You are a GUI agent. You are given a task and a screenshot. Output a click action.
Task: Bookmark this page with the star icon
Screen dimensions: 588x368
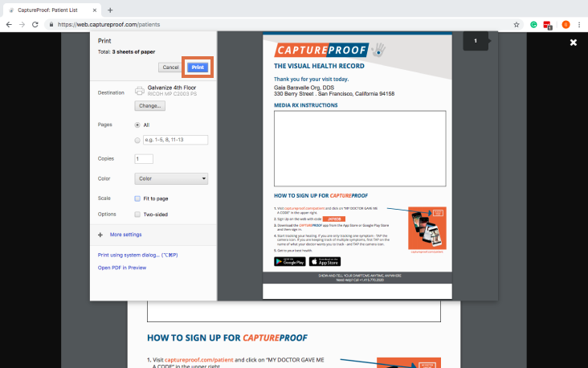click(x=517, y=25)
